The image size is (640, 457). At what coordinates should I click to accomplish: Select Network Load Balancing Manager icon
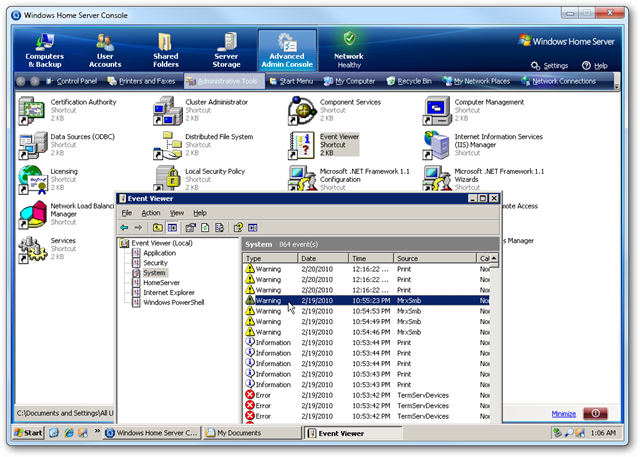point(33,215)
